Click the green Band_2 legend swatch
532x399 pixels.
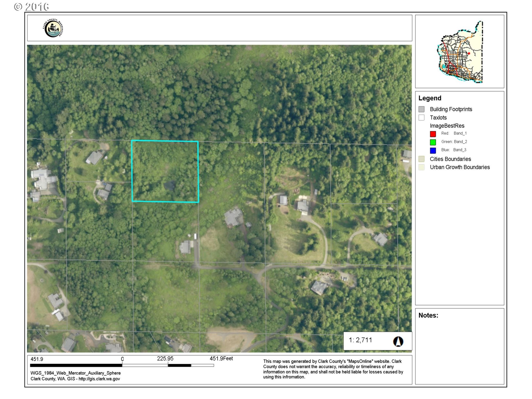[x=433, y=142]
